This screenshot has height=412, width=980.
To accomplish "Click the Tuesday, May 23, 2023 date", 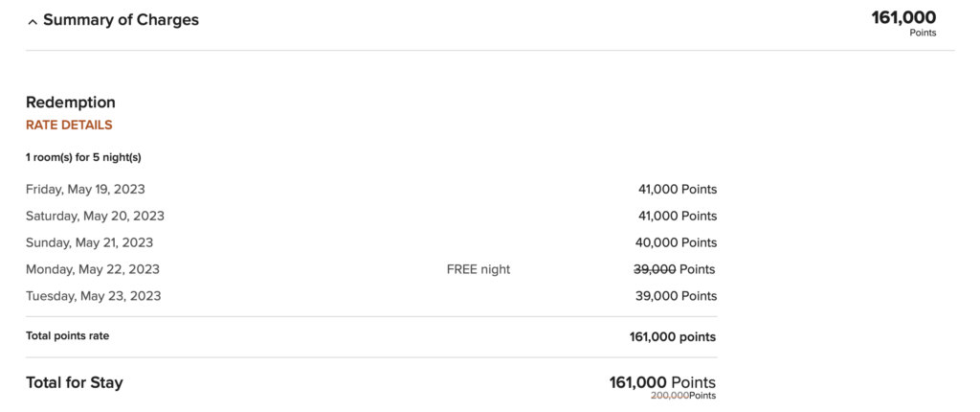I will [x=93, y=296].
